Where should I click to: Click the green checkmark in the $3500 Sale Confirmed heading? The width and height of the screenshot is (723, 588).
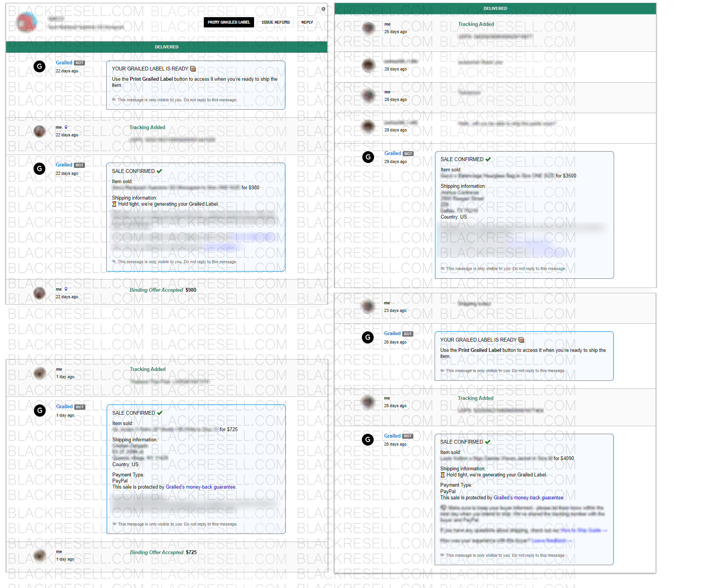click(x=488, y=160)
